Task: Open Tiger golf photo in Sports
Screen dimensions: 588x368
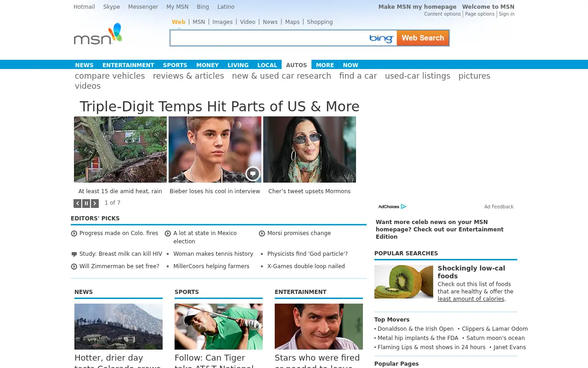Action: tap(219, 327)
